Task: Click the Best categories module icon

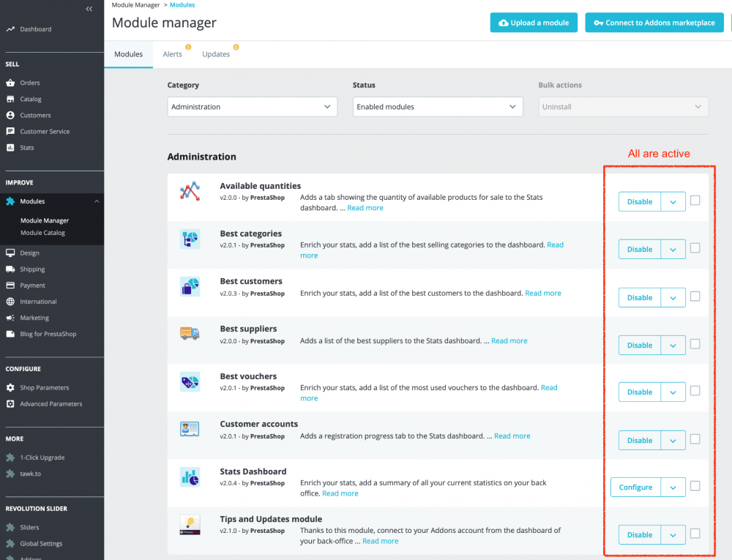Action: (190, 239)
